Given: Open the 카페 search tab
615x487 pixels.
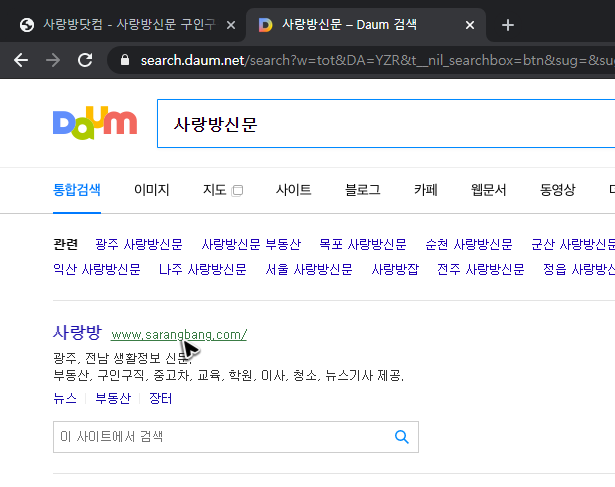Looking at the screenshot, I should coord(426,190).
